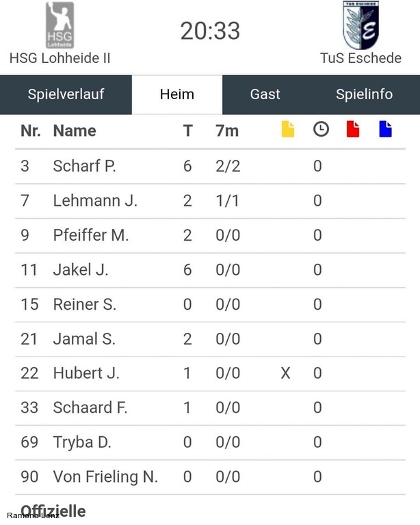Select player row Scharf P.
The width and height of the screenshot is (420, 525).
point(210,166)
